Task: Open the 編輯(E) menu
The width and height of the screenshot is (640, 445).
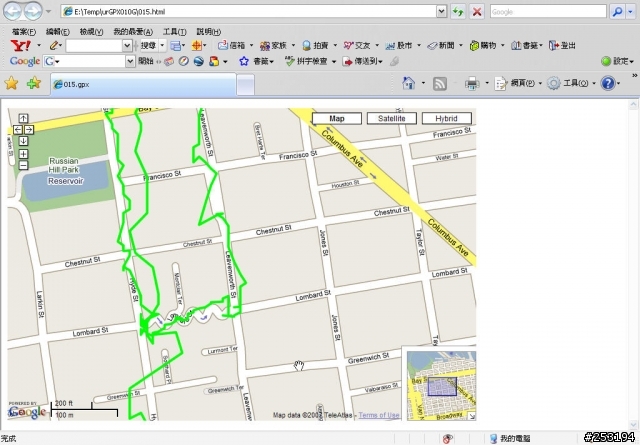Action: pos(58,31)
